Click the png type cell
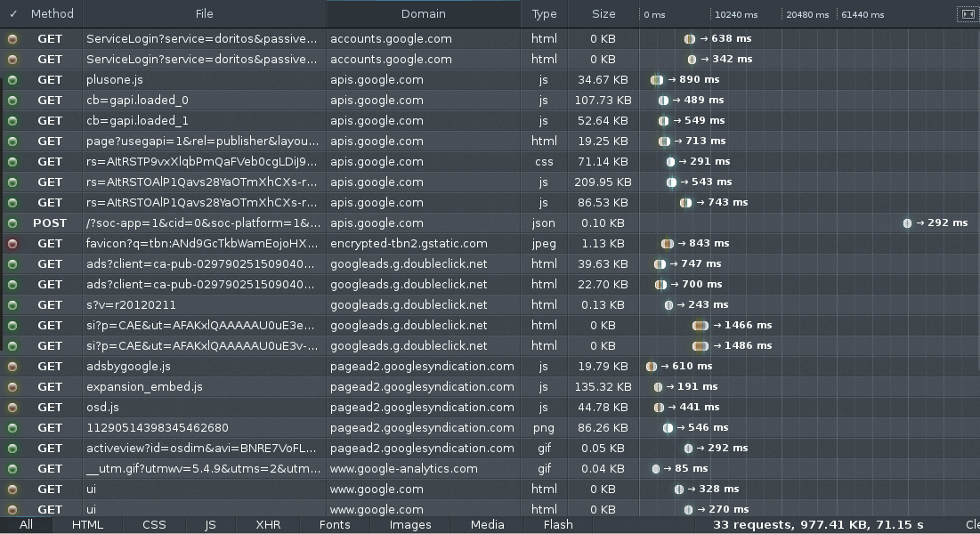Screen dimensions: 980x534 click(x=545, y=428)
